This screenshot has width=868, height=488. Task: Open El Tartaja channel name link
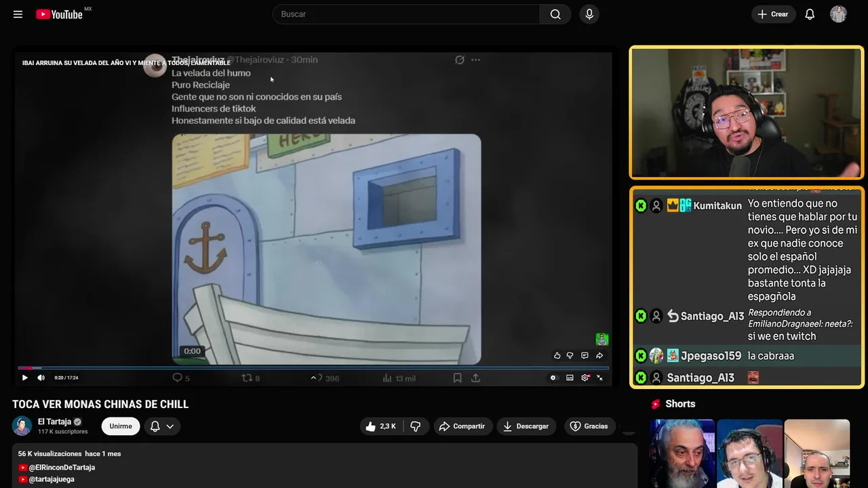[x=54, y=422]
